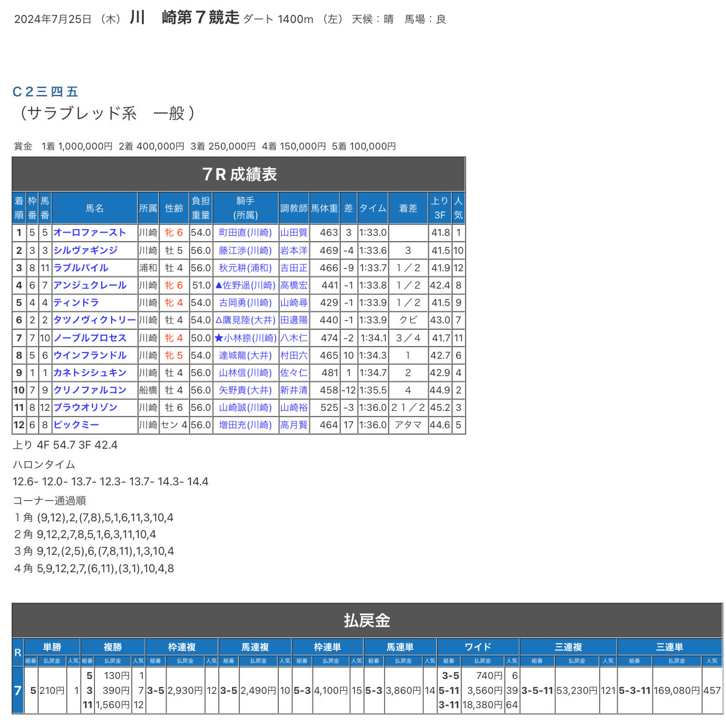Open horse page for ピックミー
Viewport: 726px width, 728px height.
76,425
